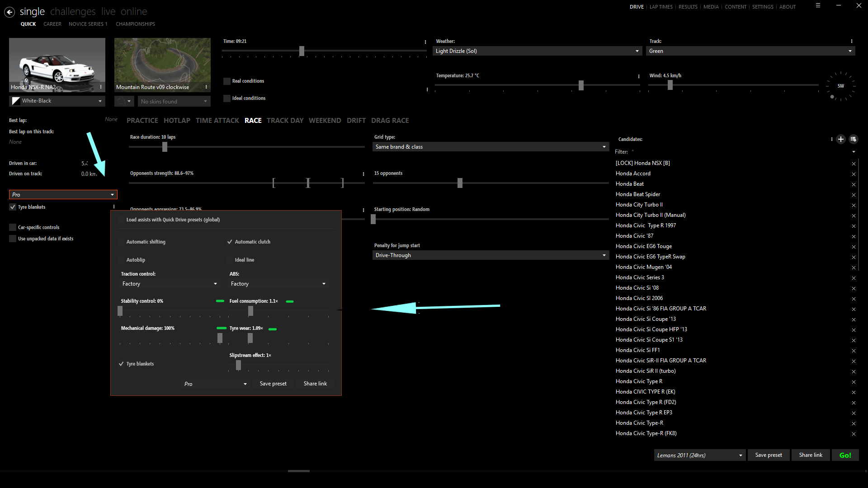Remove Honda Accord from candidates
Screen dimensions: 868x488
pos(854,174)
